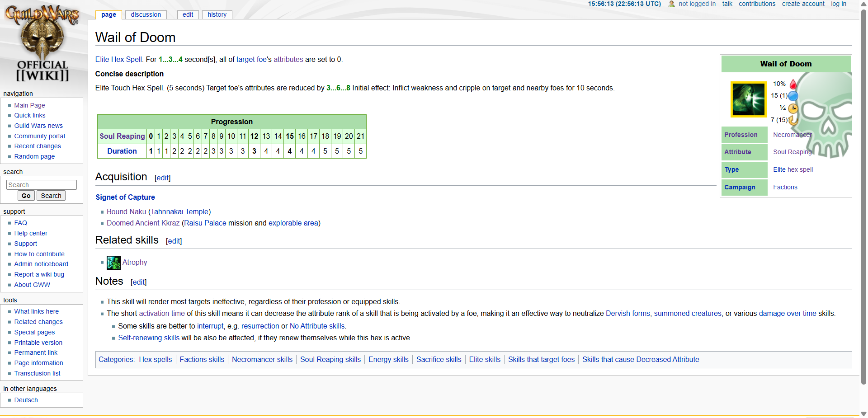Viewport: 868px width, 418px height.
Task: Open the Bound Naku boss link
Action: [126, 211]
